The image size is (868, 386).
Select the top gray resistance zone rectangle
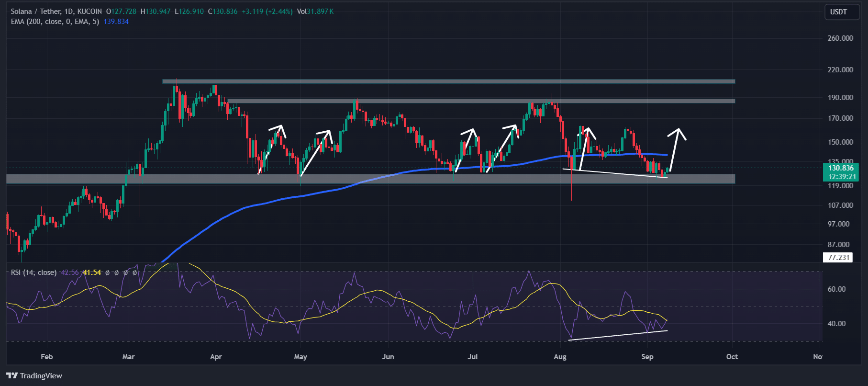[x=448, y=81]
